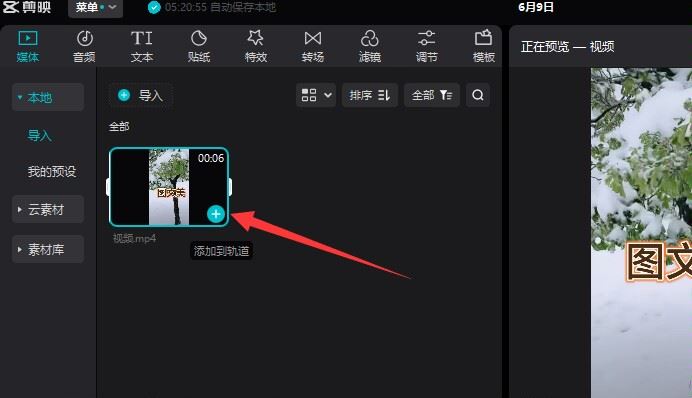Image resolution: width=692 pixels, height=398 pixels.
Task: Click the 6月9日 project title
Action: 536,7
